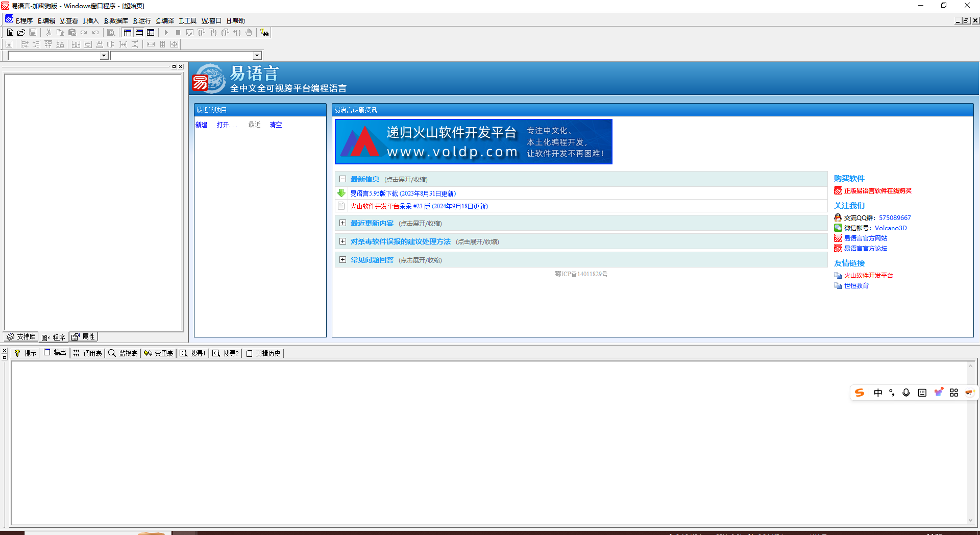Switch to the 搜寻1 tab
Screen dimensions: 980x535
tap(193, 353)
